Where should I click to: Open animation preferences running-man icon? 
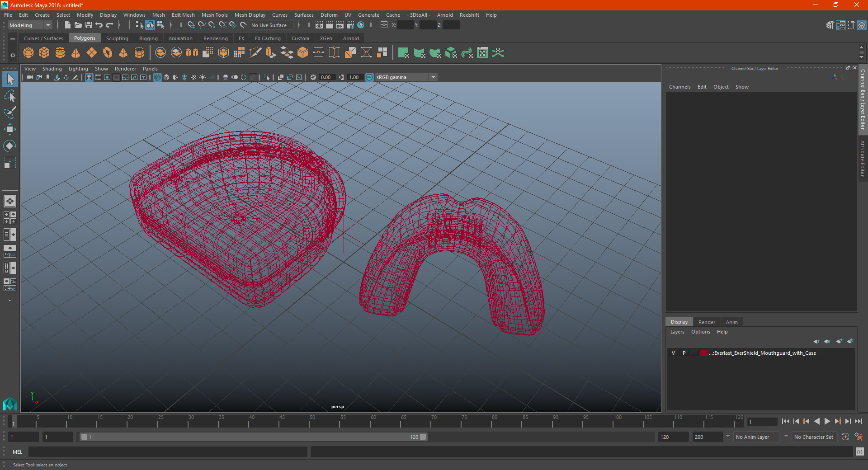tap(859, 437)
